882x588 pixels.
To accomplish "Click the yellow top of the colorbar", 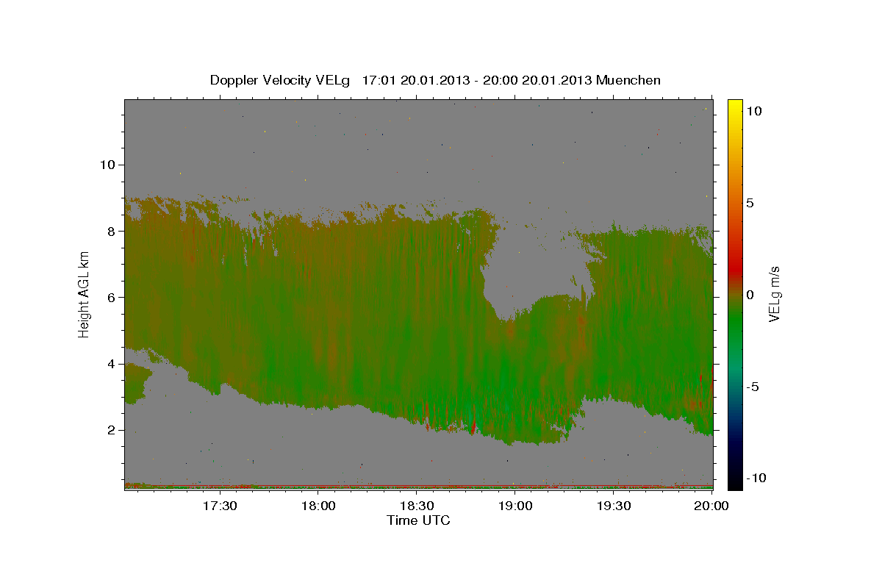I will click(x=734, y=104).
